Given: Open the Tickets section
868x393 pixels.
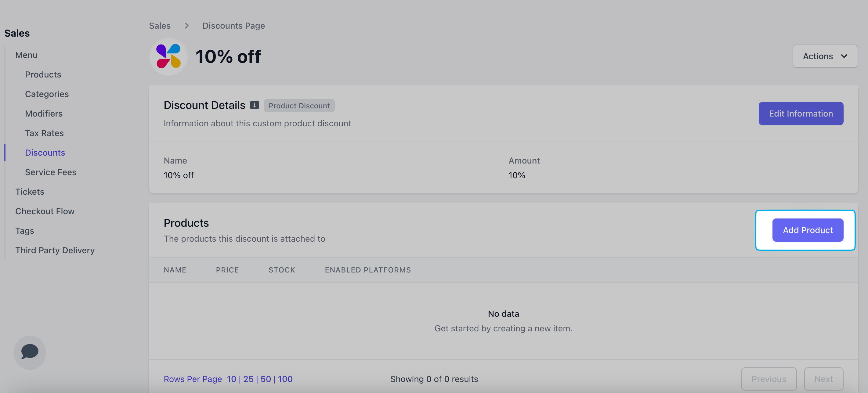Looking at the screenshot, I should pos(30,192).
